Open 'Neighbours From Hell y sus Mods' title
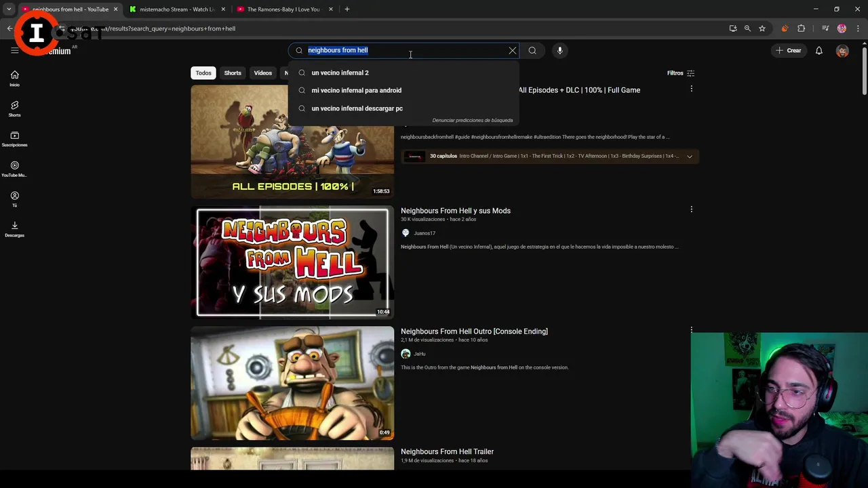Viewport: 868px width, 488px height. tap(456, 211)
